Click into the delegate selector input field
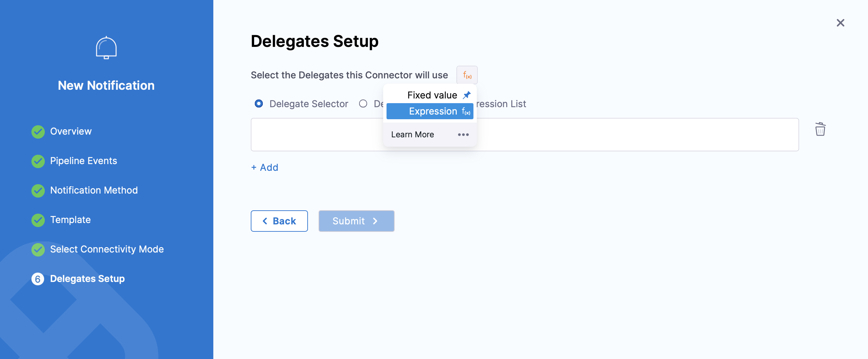The image size is (868, 359). [x=317, y=135]
